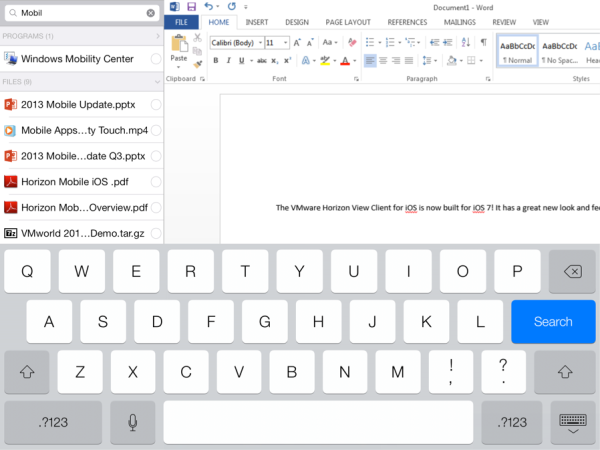Open the font color picker arrow

[x=354, y=61]
